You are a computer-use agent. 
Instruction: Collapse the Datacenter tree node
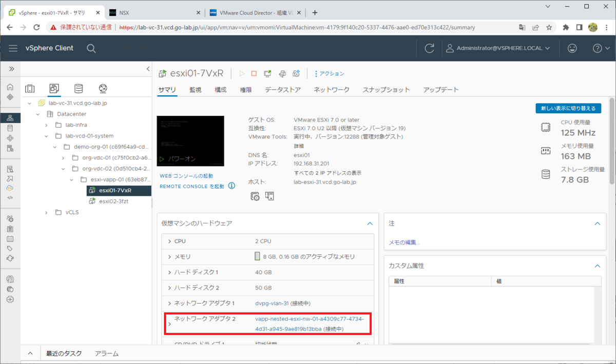click(x=37, y=114)
